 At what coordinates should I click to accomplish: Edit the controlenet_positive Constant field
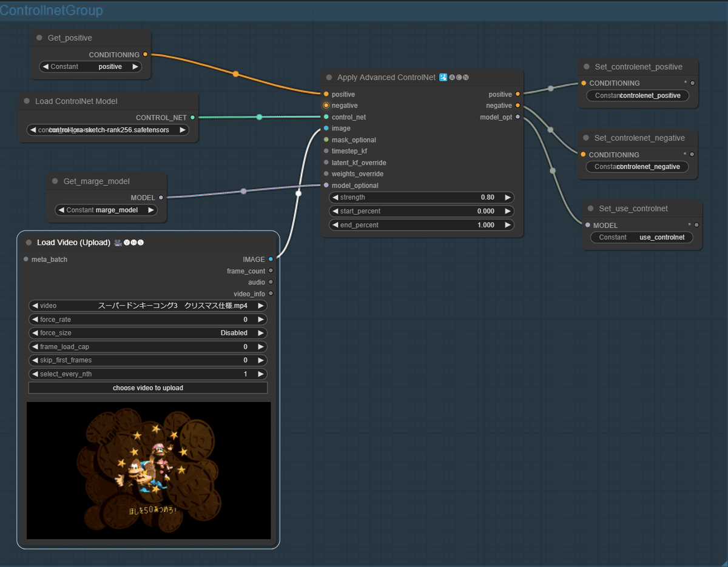tap(638, 95)
